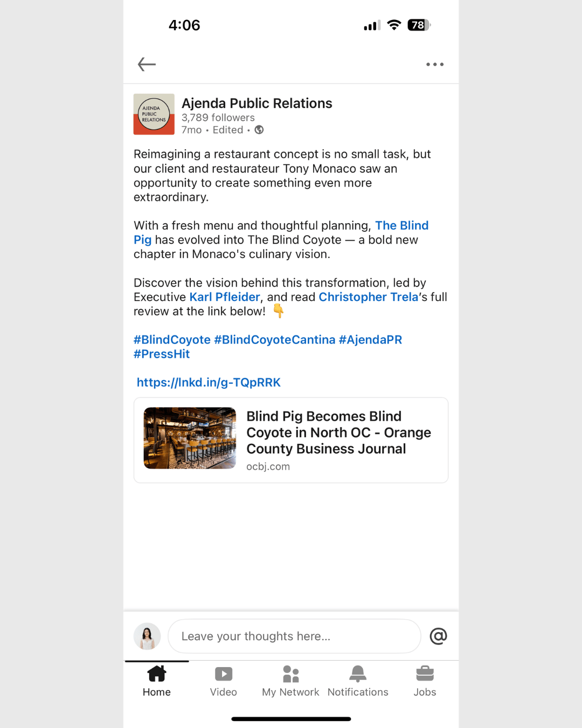Screen dimensions: 582x728
Task: Open the three-dot more options menu
Action: point(435,64)
